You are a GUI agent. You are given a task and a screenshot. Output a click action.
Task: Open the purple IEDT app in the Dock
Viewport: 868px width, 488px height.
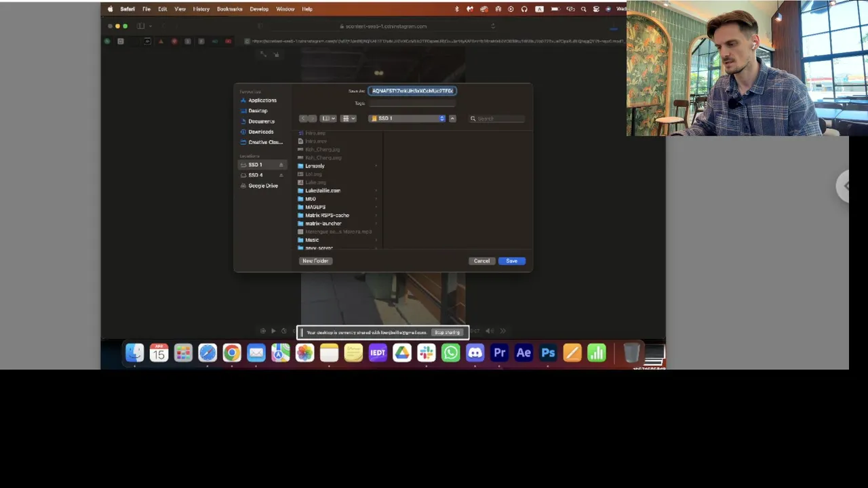tap(378, 352)
